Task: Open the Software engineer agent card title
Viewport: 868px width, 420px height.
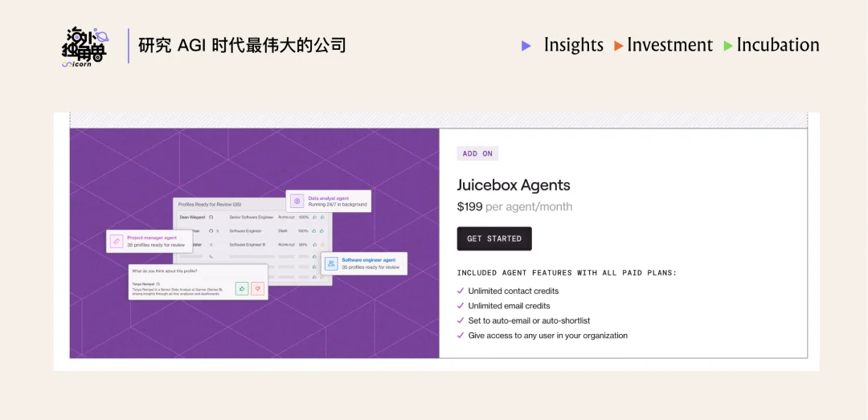Action: (x=369, y=260)
